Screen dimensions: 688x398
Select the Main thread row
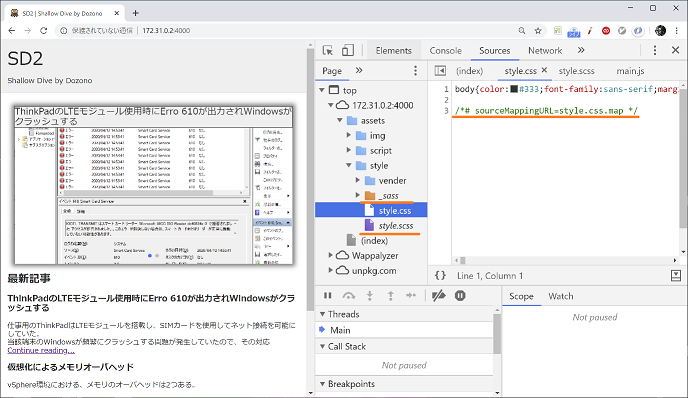coord(404,330)
